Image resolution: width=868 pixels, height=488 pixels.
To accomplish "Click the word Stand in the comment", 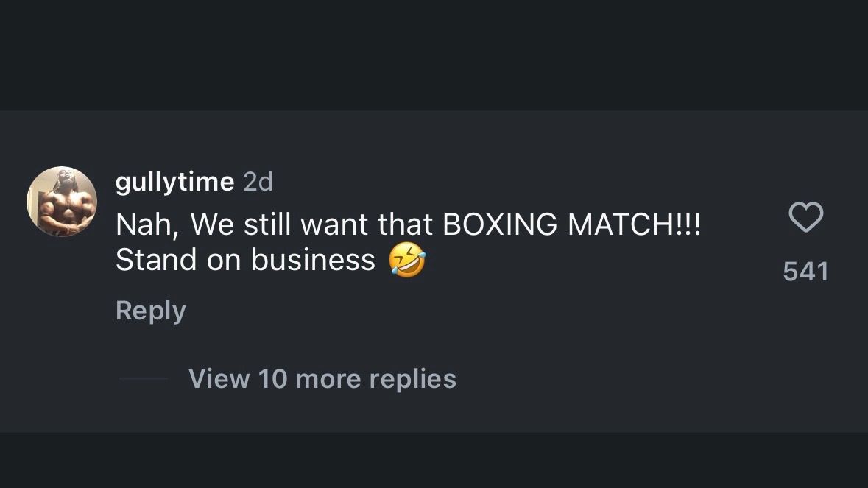I will pos(156,260).
